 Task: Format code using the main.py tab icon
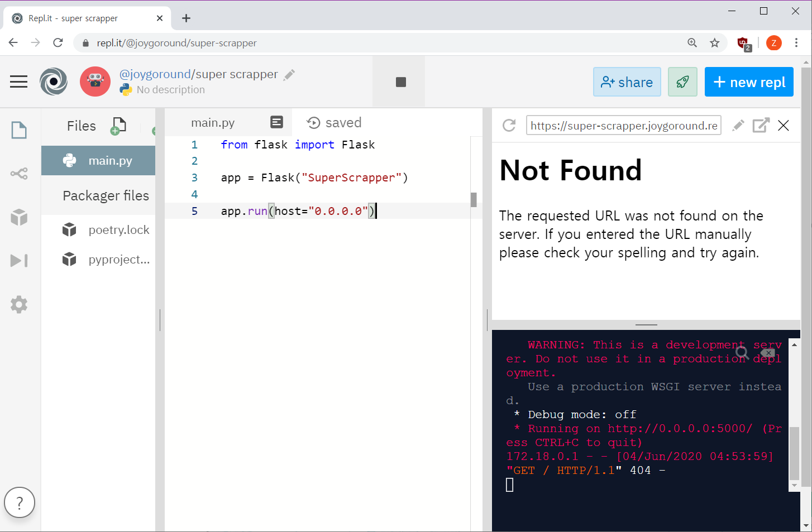[x=276, y=122]
